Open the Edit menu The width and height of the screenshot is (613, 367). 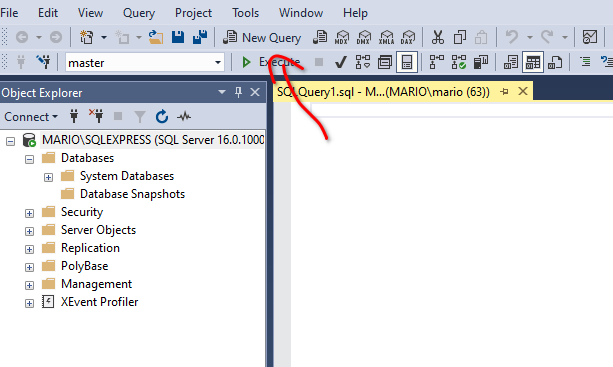(x=48, y=13)
